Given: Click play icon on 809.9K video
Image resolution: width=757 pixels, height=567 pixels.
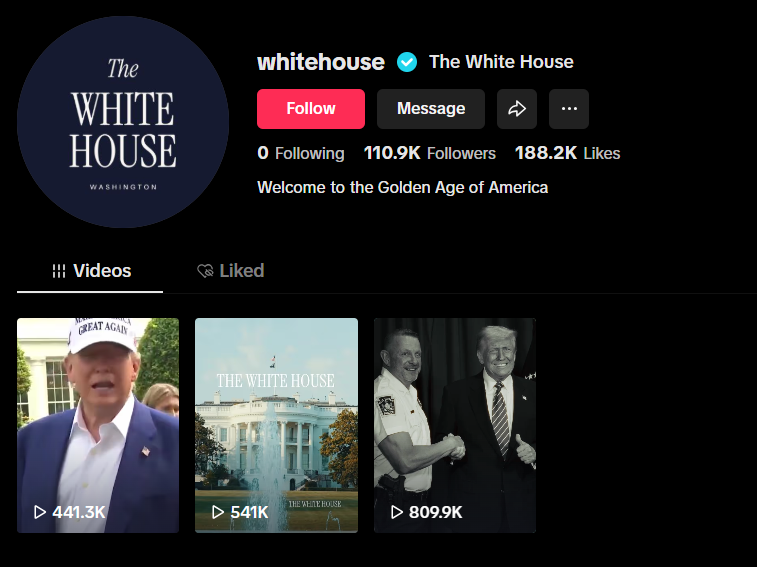Looking at the screenshot, I should [x=396, y=512].
